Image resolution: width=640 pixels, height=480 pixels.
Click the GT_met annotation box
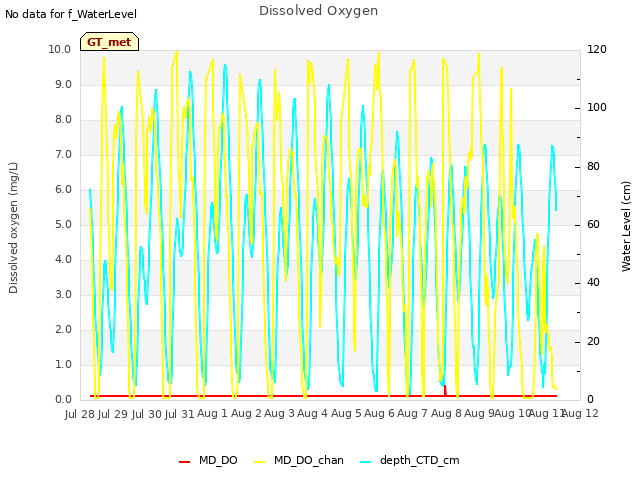109,42
